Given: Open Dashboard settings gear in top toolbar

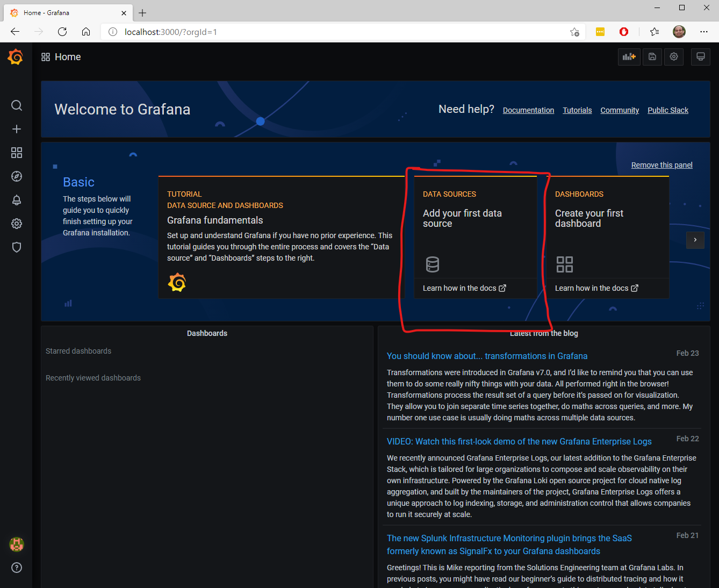Looking at the screenshot, I should (674, 56).
